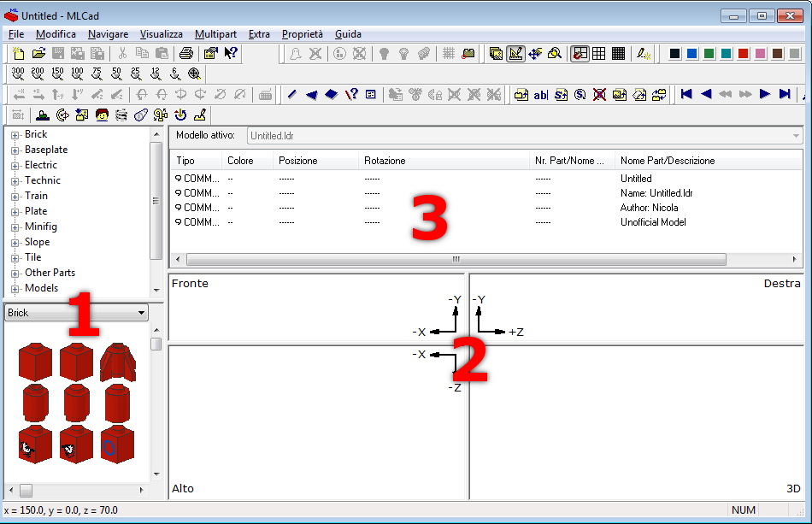The height and width of the screenshot is (524, 812).
Task: Open the Minifig generator icon
Action: (x=102, y=115)
